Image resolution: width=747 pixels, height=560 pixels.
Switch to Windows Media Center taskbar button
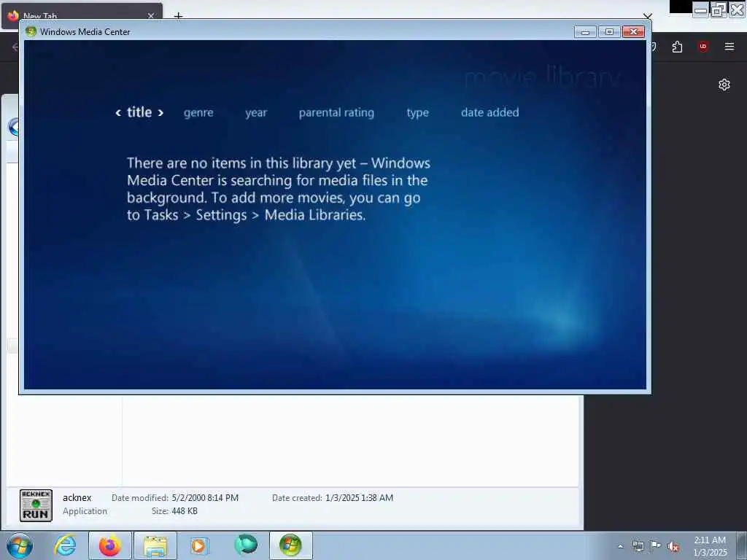click(x=291, y=545)
